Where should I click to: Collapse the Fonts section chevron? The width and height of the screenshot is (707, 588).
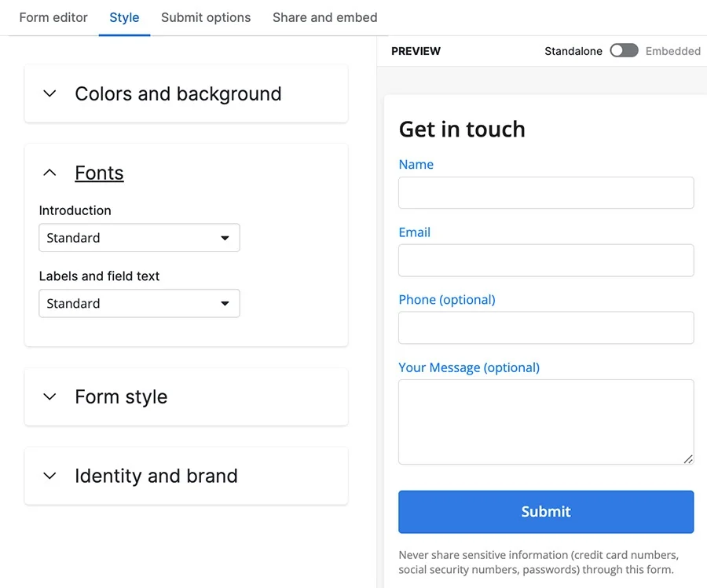[x=49, y=173]
